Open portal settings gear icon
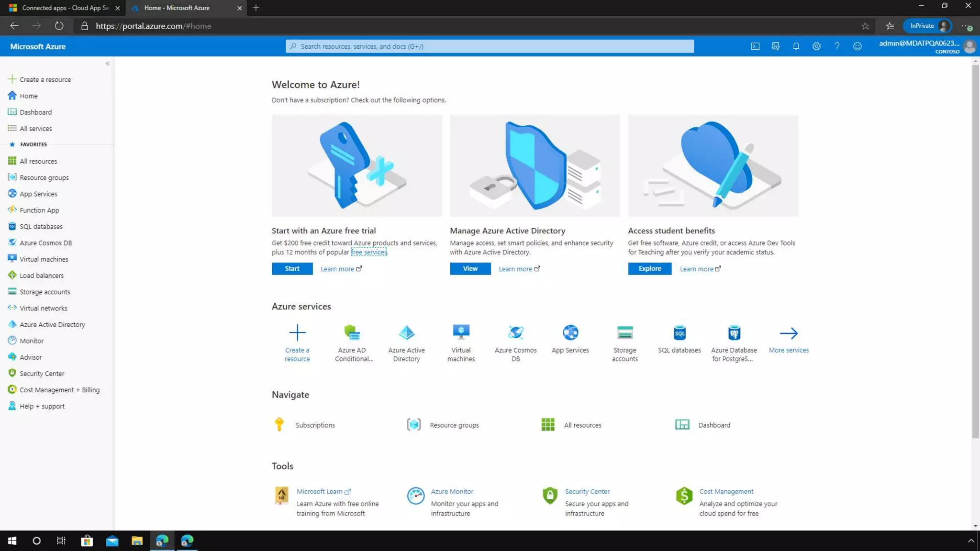This screenshot has width=980, height=551. click(x=816, y=46)
